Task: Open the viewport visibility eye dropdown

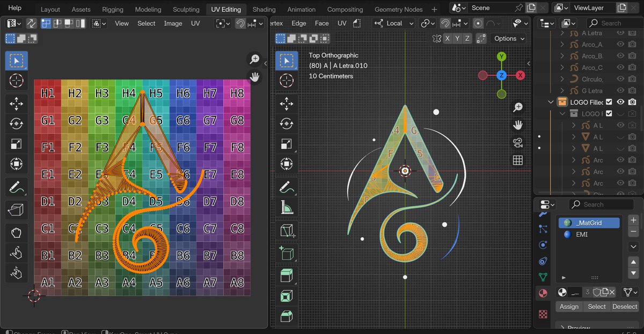Action: click(520, 23)
